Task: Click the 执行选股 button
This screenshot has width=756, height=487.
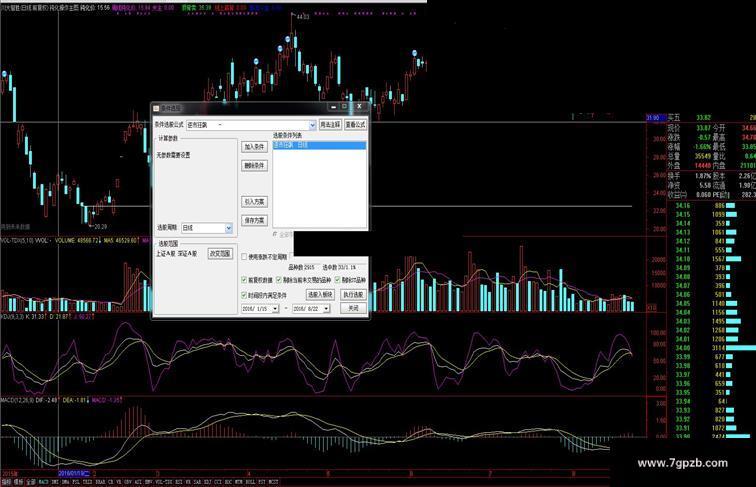Action: [x=353, y=295]
